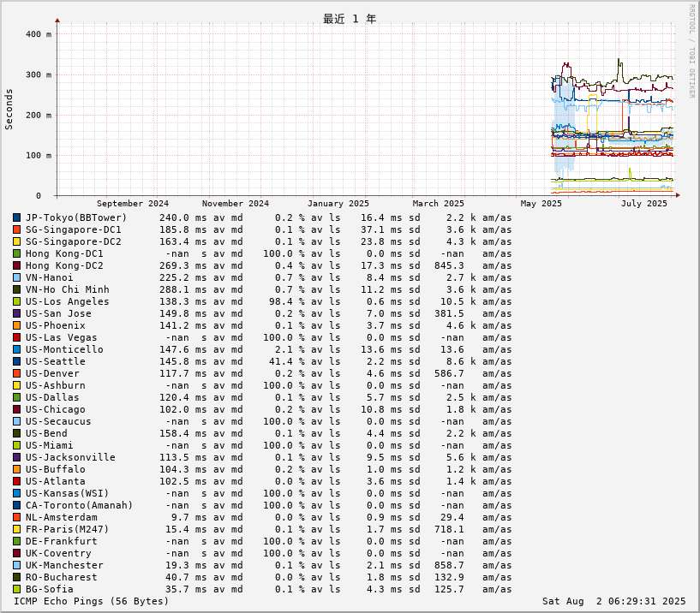Screen dimensions: 700x613
Task: Click the Seconds y-axis label
Action: (9, 110)
